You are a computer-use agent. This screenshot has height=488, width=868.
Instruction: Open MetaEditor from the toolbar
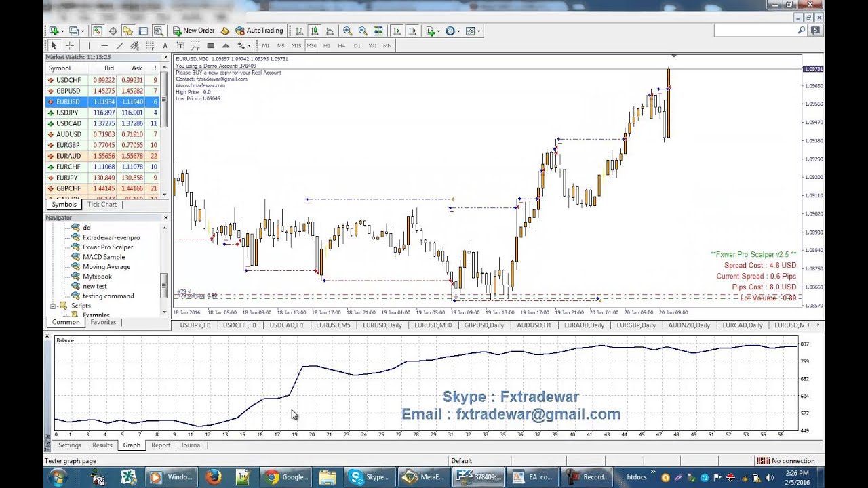coord(225,30)
